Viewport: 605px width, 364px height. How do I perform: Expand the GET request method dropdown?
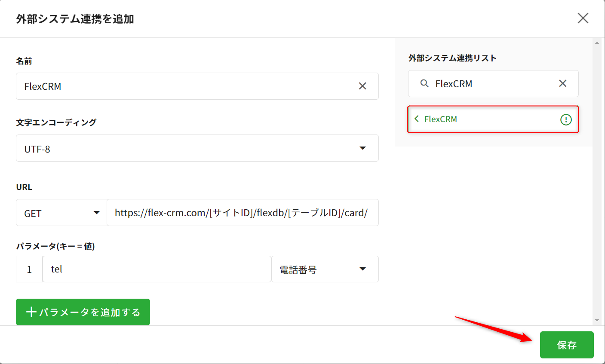61,213
